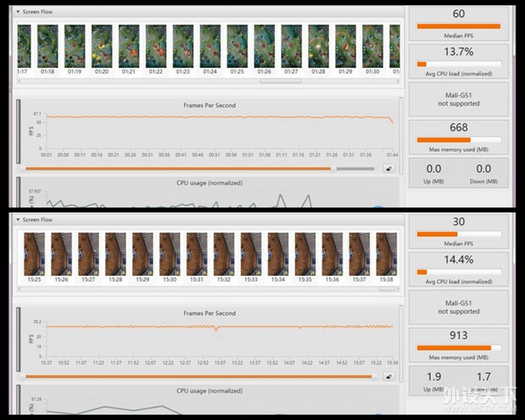Click the Avg CPU load card showing 13.7%
This screenshot has width=525, height=420.
point(459,62)
